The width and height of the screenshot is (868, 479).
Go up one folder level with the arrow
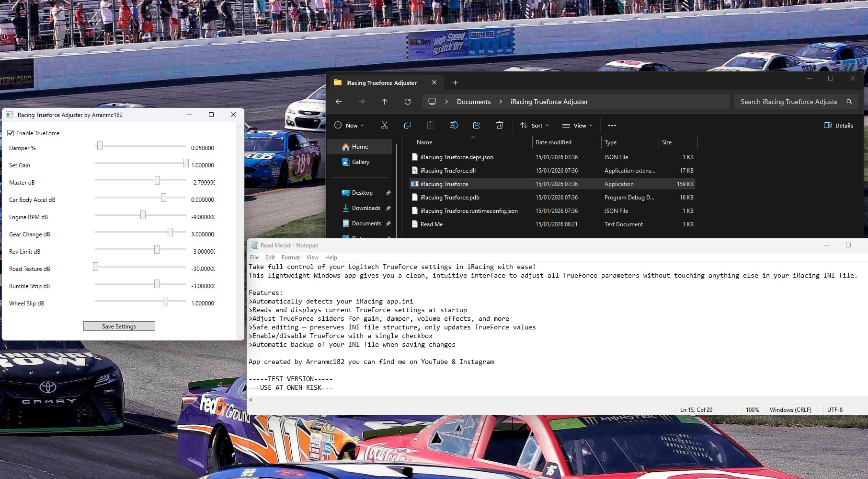[384, 102]
